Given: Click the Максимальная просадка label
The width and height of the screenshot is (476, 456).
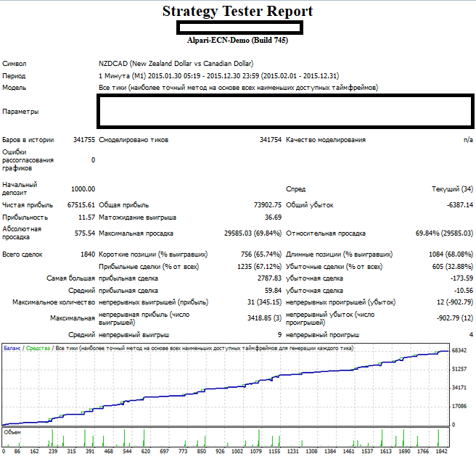Looking at the screenshot, I should tap(136, 233).
